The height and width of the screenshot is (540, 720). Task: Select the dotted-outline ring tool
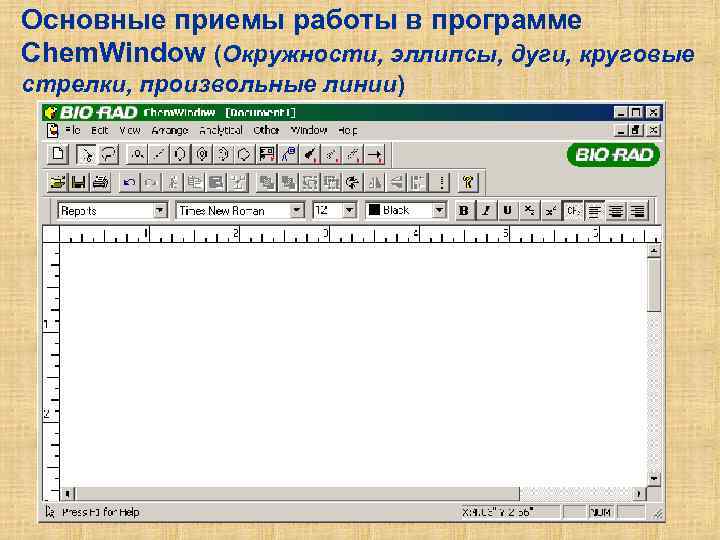pyautogui.click(x=224, y=154)
